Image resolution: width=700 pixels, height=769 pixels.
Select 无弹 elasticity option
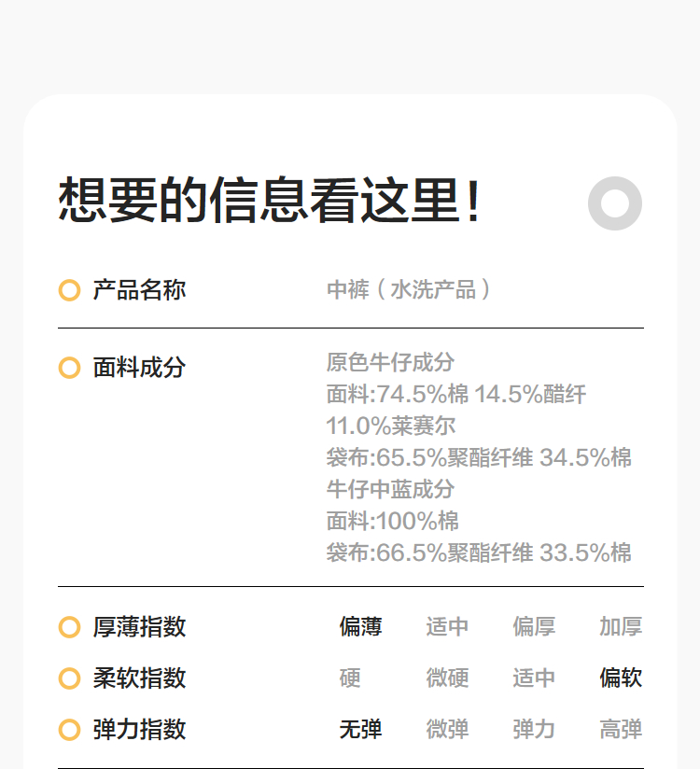click(360, 730)
